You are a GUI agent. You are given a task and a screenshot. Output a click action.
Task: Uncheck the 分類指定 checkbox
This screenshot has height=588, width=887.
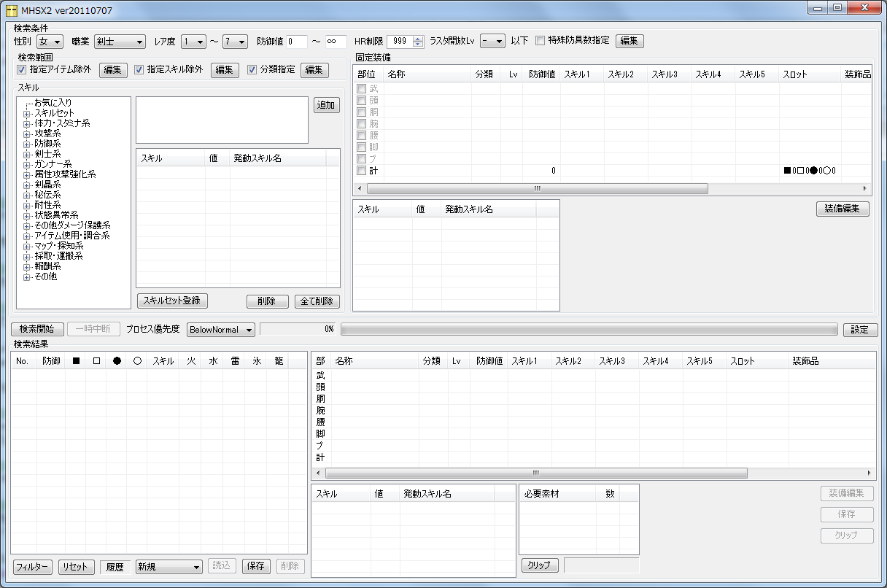[x=252, y=70]
